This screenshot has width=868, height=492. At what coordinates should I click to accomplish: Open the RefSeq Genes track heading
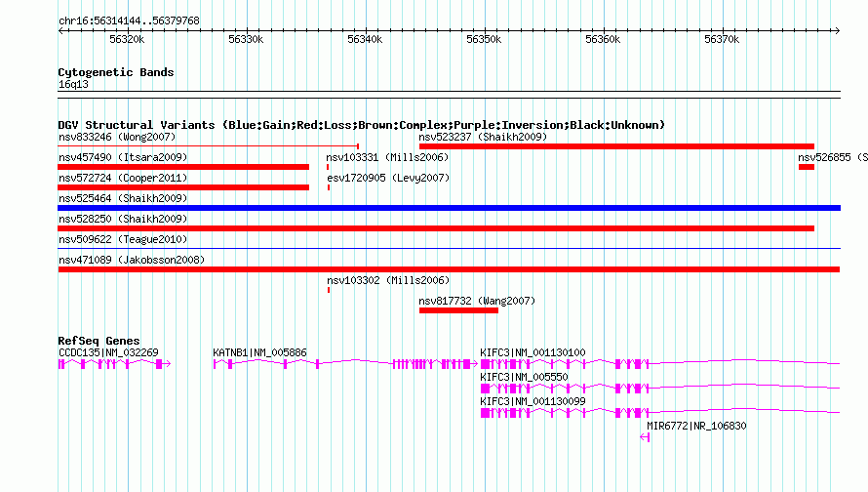click(99, 341)
